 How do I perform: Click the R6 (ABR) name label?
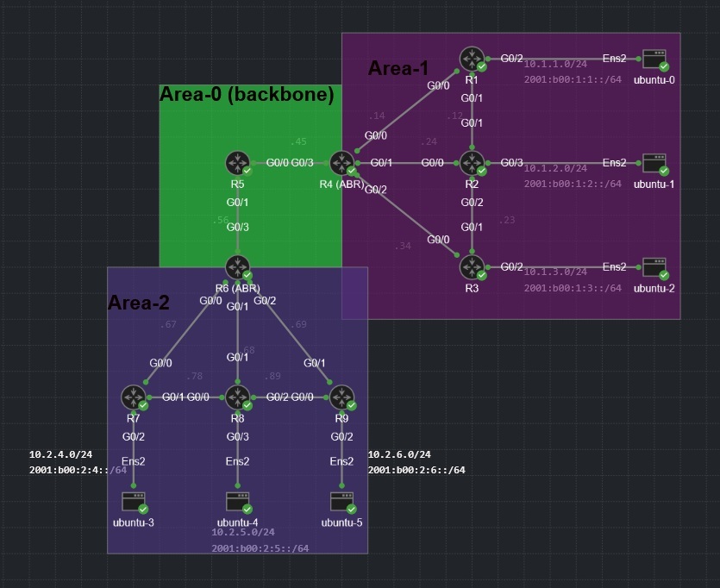238,288
